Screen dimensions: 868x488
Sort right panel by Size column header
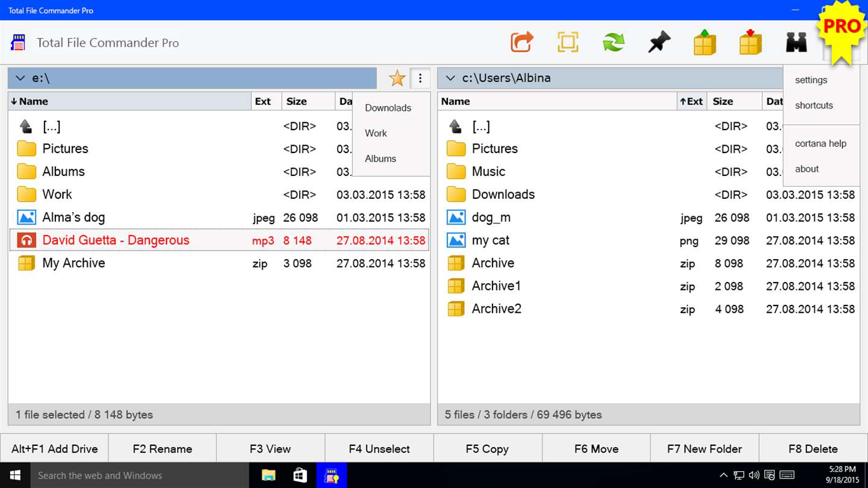click(x=735, y=101)
